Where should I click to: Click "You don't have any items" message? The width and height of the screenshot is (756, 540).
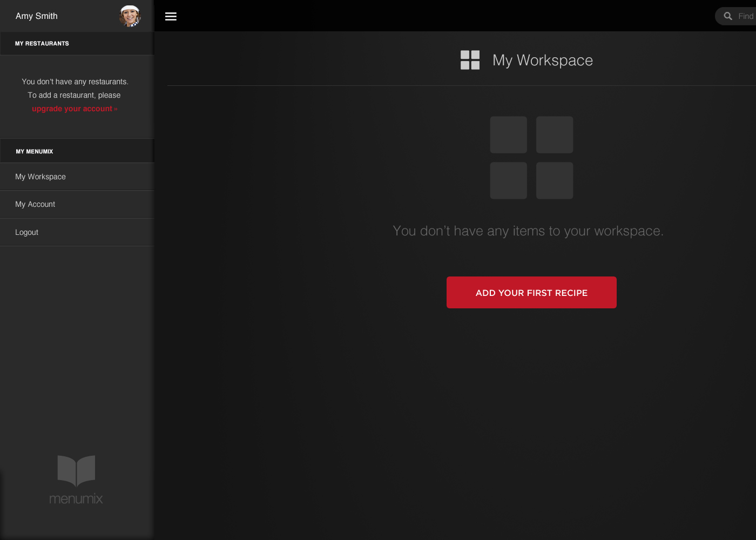pyautogui.click(x=528, y=231)
